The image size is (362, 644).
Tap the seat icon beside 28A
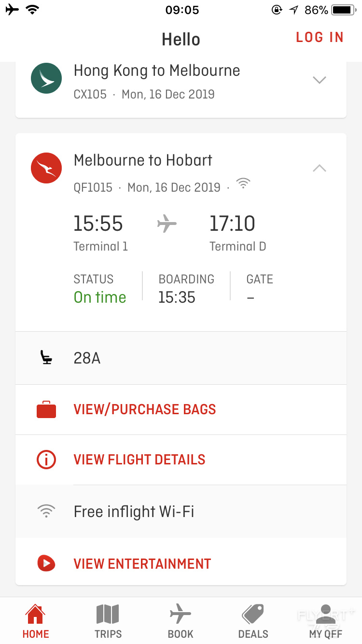pyautogui.click(x=46, y=358)
